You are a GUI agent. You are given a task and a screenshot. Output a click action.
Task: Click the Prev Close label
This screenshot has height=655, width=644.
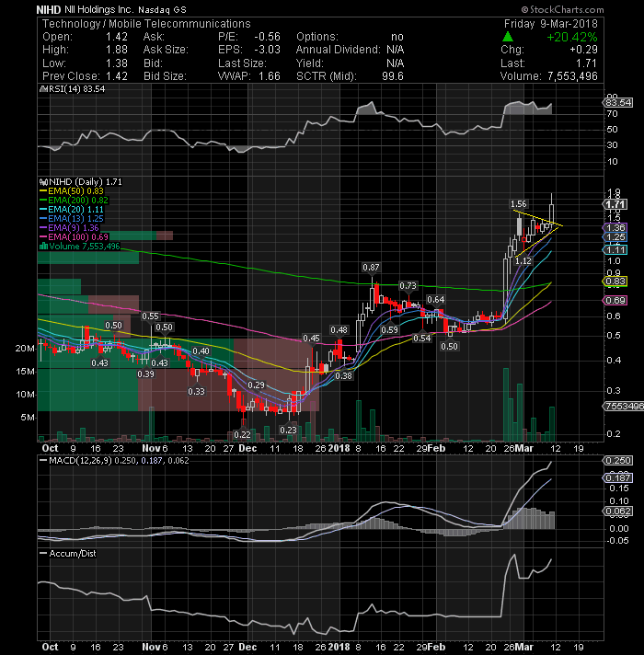71,76
